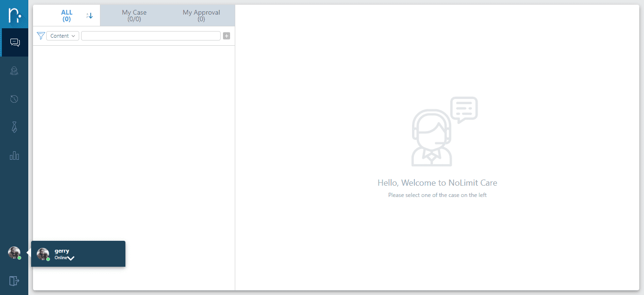Open the Content filter dropdown
This screenshot has width=644, height=295.
pos(63,36)
